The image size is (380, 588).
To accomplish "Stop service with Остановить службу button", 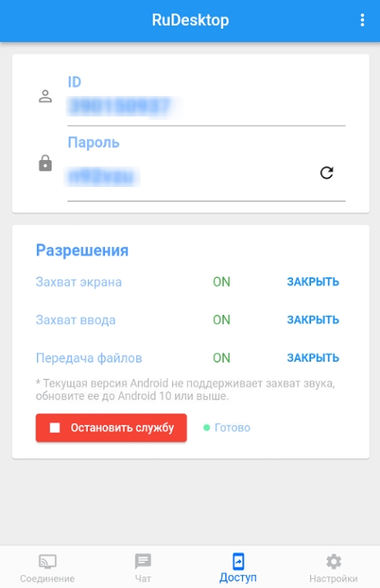I will [x=112, y=428].
